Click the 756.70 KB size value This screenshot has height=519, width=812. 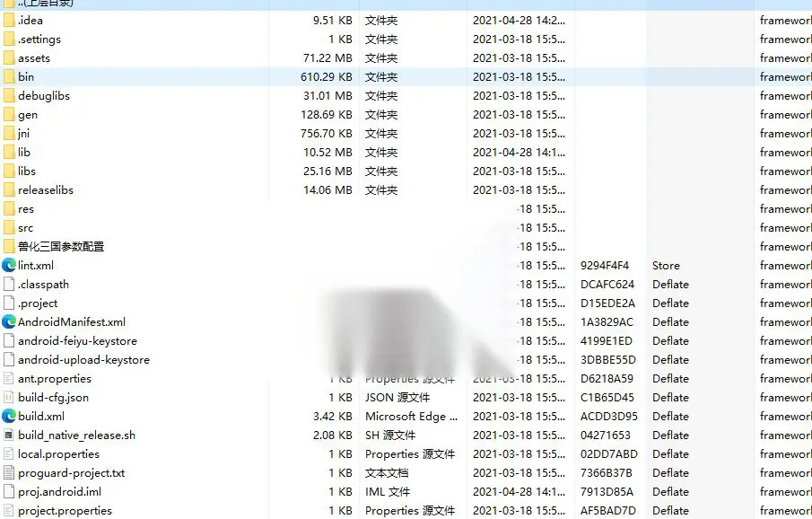pyautogui.click(x=327, y=133)
